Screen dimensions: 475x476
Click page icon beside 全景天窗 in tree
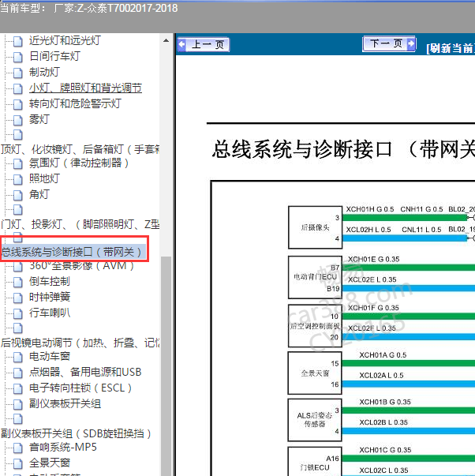tap(18, 463)
